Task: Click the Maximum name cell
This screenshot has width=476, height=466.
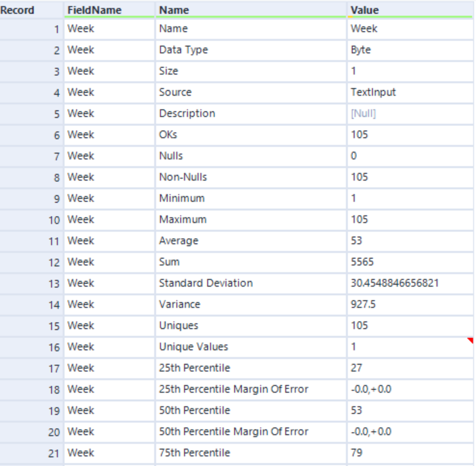Action: tap(182, 219)
